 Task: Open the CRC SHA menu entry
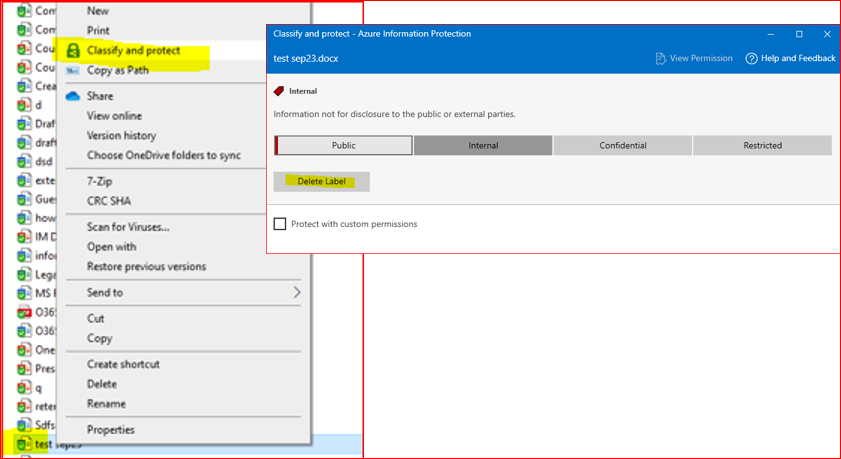pos(109,201)
